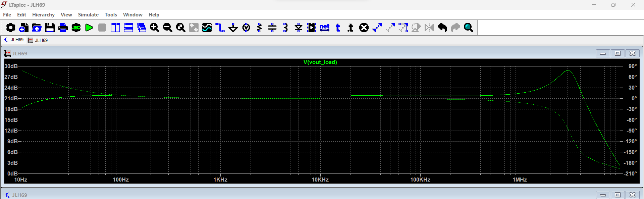Open the Help menu
644x199 pixels.
pos(154,15)
